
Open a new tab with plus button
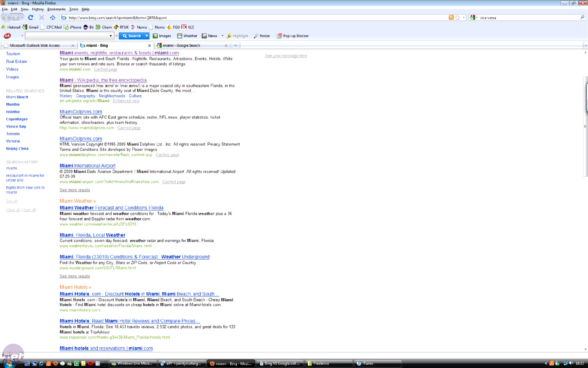pyautogui.click(x=236, y=46)
